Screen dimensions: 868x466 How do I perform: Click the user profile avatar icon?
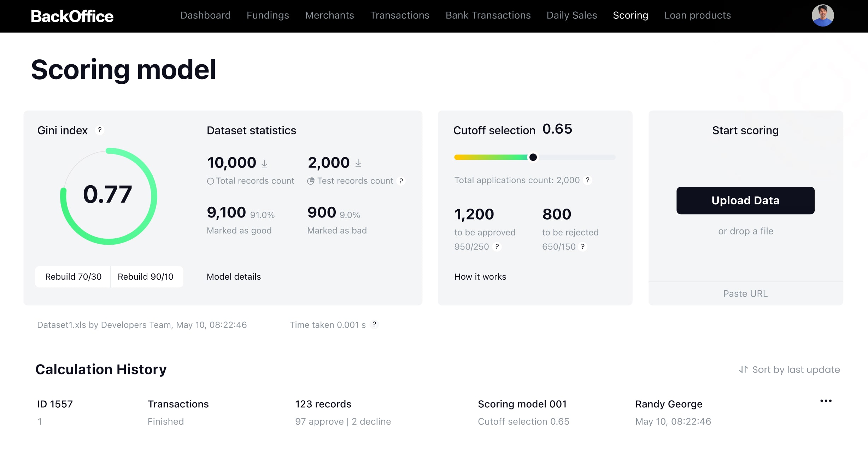tap(825, 16)
